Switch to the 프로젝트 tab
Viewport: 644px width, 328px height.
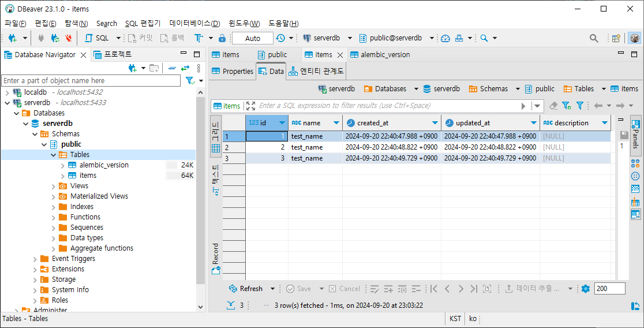[x=113, y=54]
